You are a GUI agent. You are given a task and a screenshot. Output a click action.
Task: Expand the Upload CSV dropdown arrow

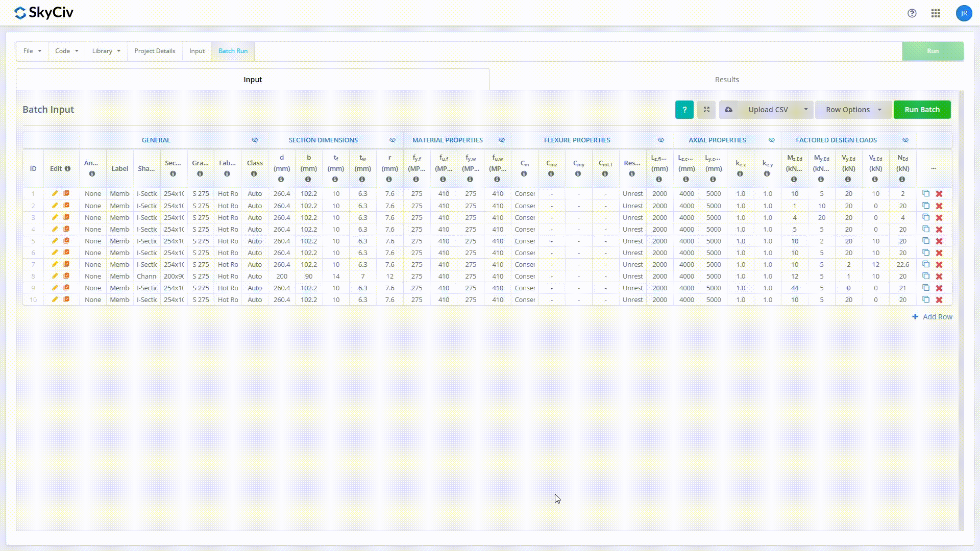[x=806, y=110]
